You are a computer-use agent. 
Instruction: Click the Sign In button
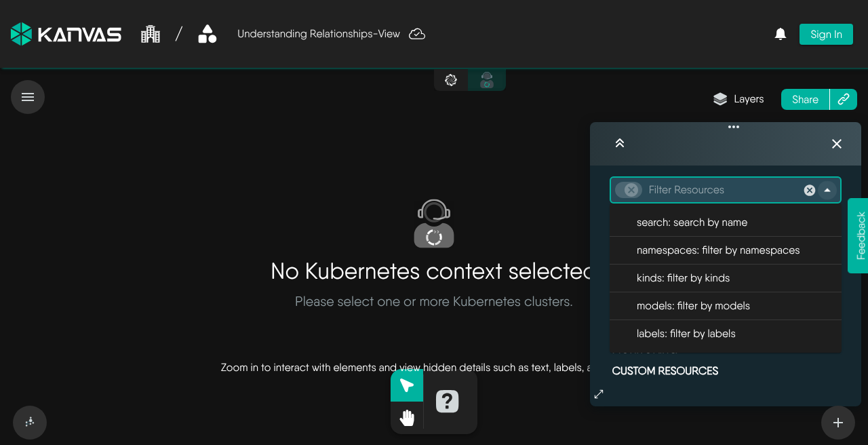click(826, 35)
